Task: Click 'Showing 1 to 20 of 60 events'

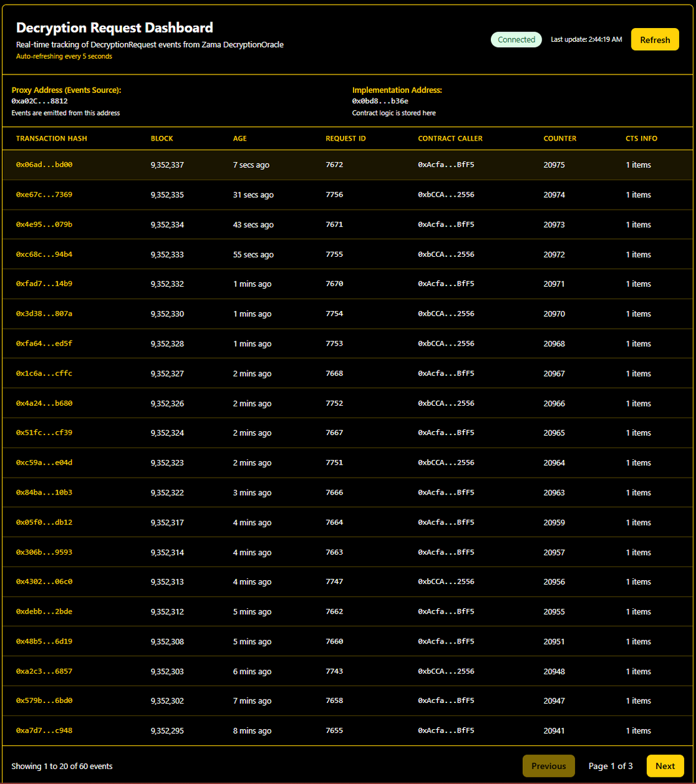Action: [62, 766]
